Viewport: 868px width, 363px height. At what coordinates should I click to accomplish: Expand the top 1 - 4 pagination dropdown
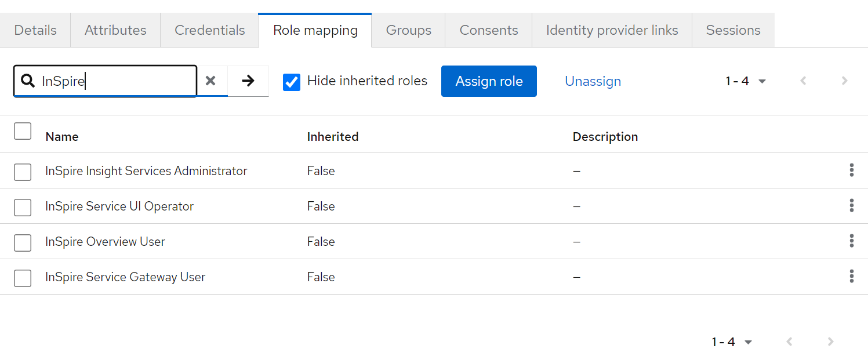point(746,81)
